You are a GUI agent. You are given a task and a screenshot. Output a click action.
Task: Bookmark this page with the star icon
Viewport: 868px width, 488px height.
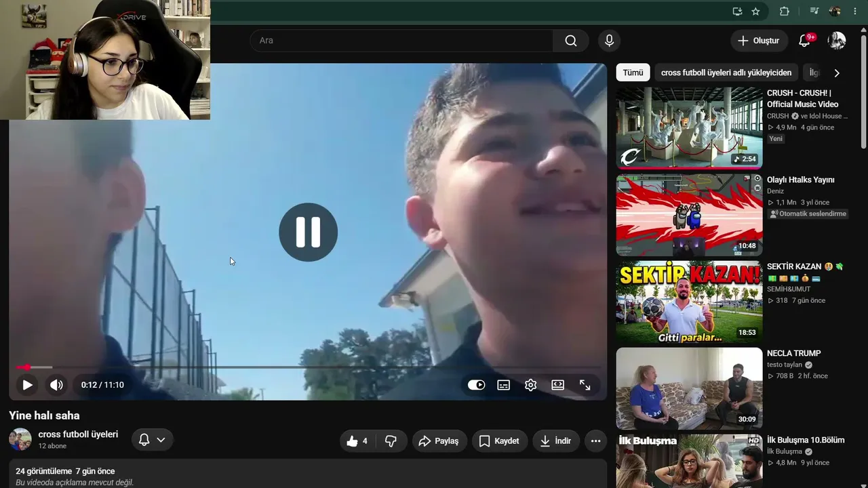click(755, 12)
